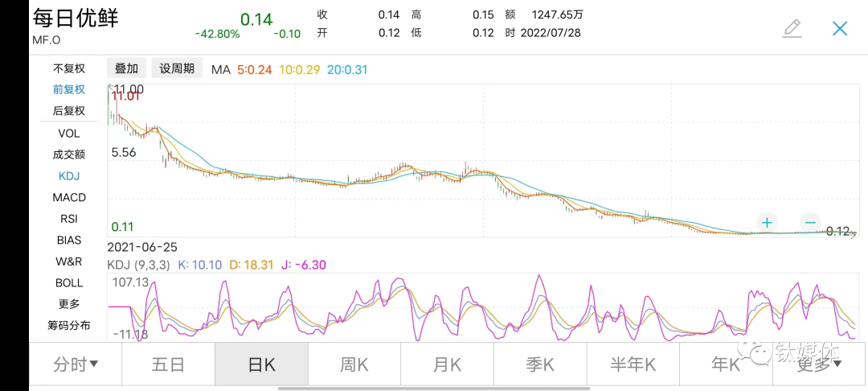The height and width of the screenshot is (391, 868).
Task: Switch indicator to BIAS
Action: pyautogui.click(x=69, y=240)
